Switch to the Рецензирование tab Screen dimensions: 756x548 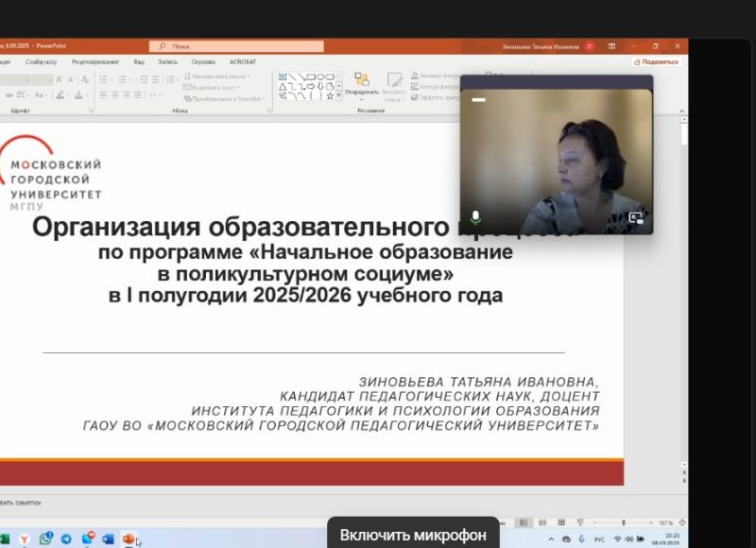94,61
